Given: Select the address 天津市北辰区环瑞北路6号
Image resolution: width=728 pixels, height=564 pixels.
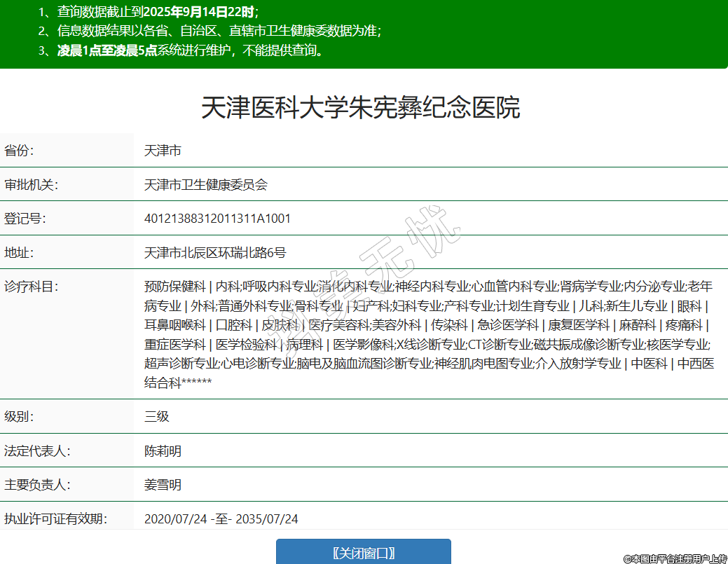Looking at the screenshot, I should 215,252.
